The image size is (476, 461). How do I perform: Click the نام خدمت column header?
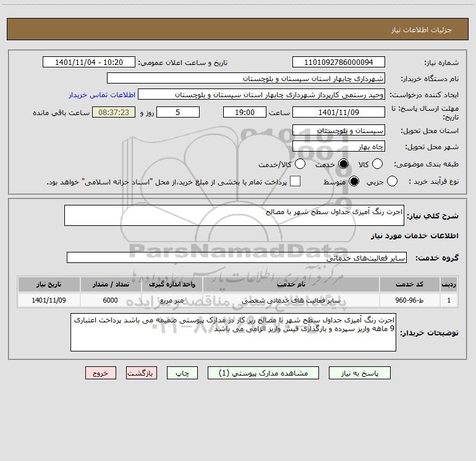[x=291, y=284]
